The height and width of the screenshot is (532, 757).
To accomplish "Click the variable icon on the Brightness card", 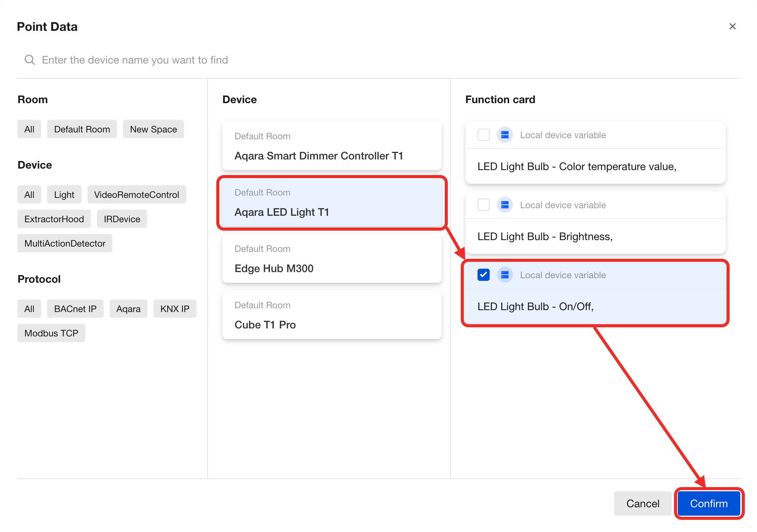I will (505, 205).
